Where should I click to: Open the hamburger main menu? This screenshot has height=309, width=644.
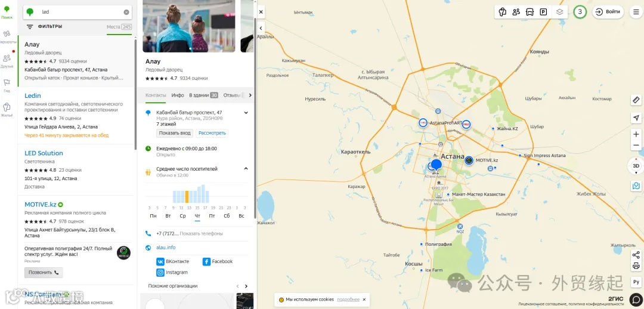pos(637,12)
